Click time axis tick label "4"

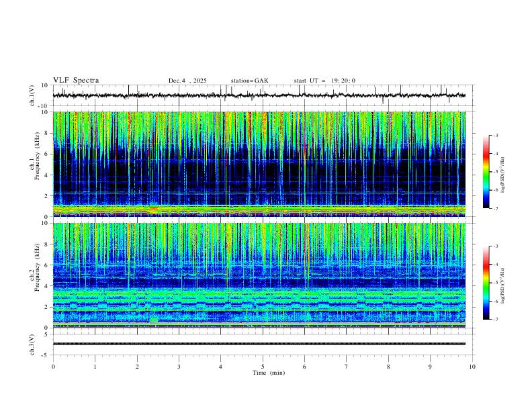click(x=221, y=367)
